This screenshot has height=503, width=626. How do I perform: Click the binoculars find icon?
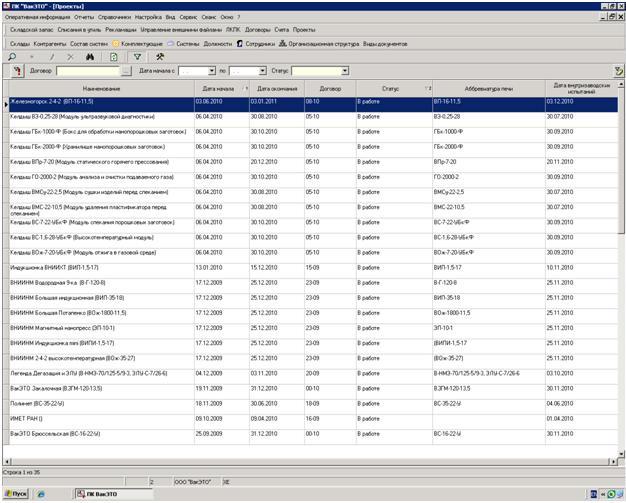[x=90, y=57]
